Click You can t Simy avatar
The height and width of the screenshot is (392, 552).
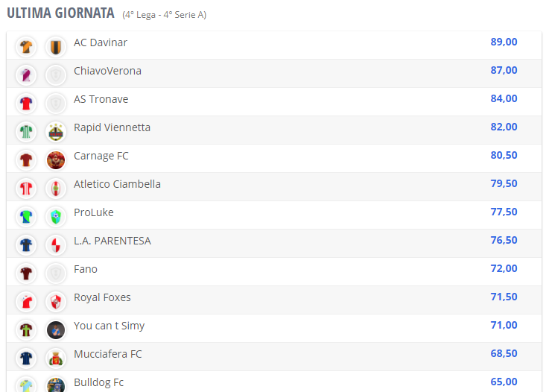[56, 330]
